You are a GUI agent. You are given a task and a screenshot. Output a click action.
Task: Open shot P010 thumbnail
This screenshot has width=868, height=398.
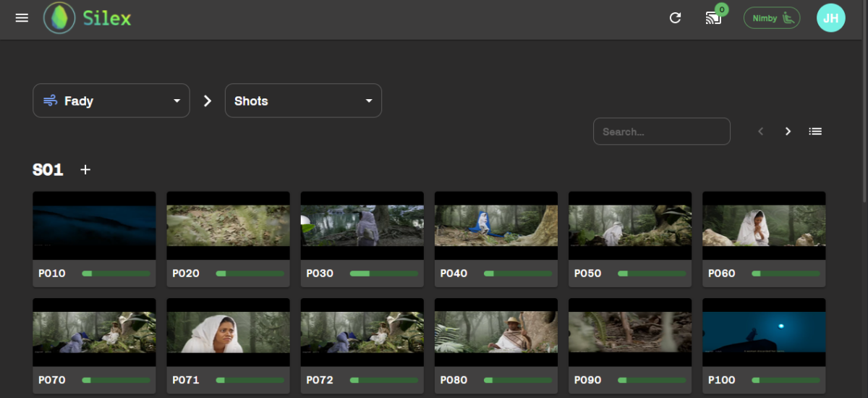94,226
